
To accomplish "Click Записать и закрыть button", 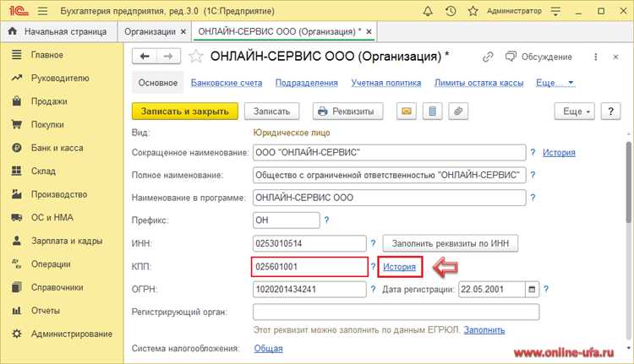I will pyautogui.click(x=185, y=111).
